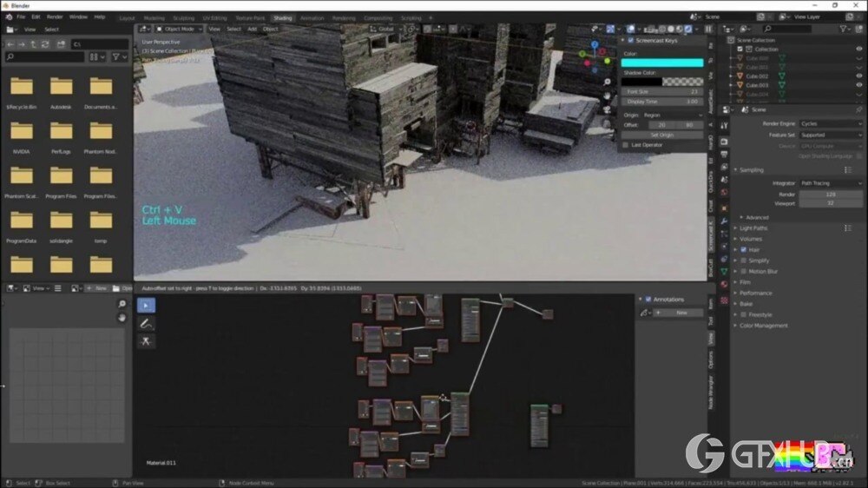
Task: Click the outliner filter funnel icon
Action: pyautogui.click(x=844, y=29)
